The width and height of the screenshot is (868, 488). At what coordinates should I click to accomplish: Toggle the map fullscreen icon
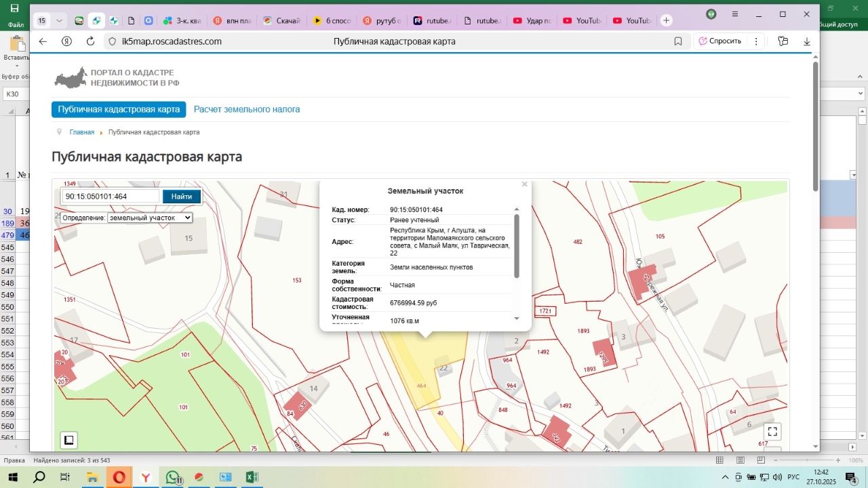[772, 432]
